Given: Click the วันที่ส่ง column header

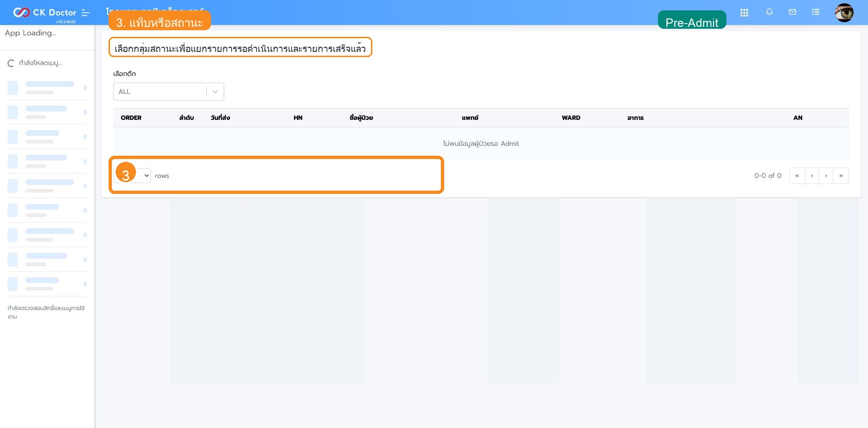Looking at the screenshot, I should coord(220,117).
